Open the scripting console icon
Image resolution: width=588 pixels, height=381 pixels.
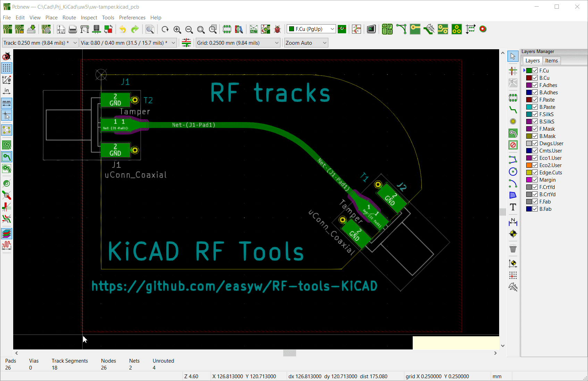point(371,29)
